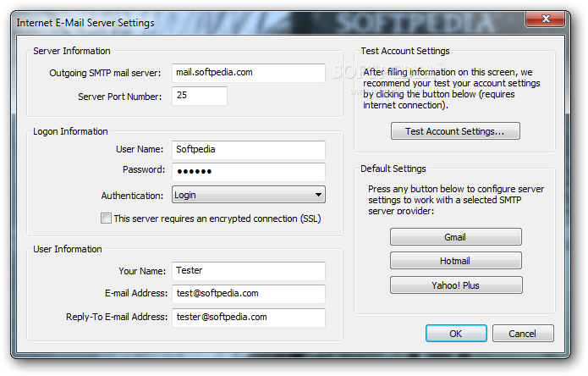Focus the User Name input field
This screenshot has height=376, width=588.
coord(248,150)
